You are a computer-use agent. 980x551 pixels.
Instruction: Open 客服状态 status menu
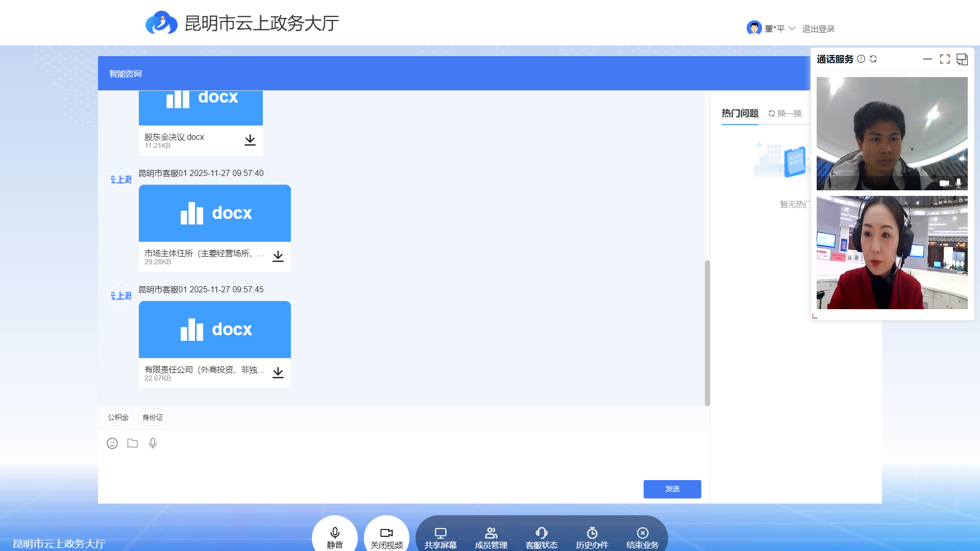click(541, 538)
